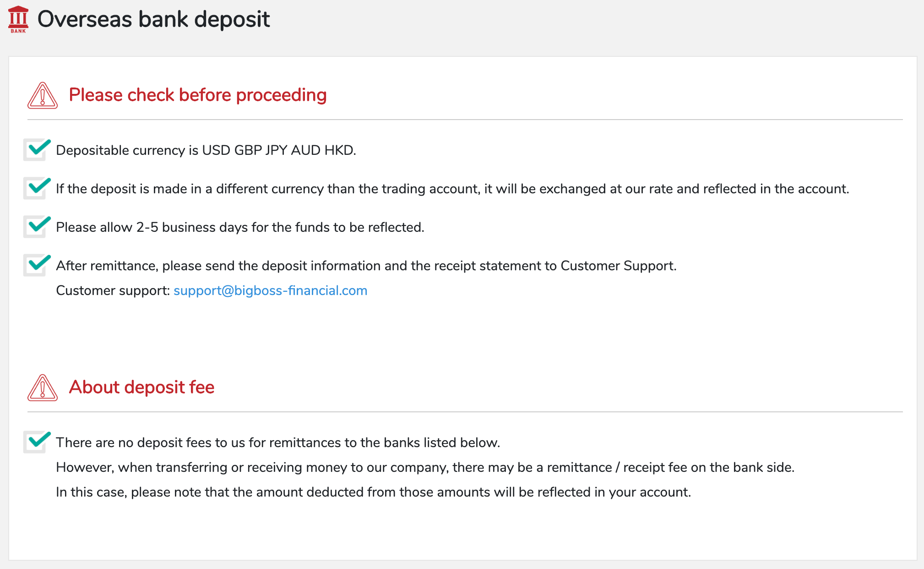This screenshot has width=924, height=569.
Task: Toggle the depositable currency checkmark
Action: (37, 149)
